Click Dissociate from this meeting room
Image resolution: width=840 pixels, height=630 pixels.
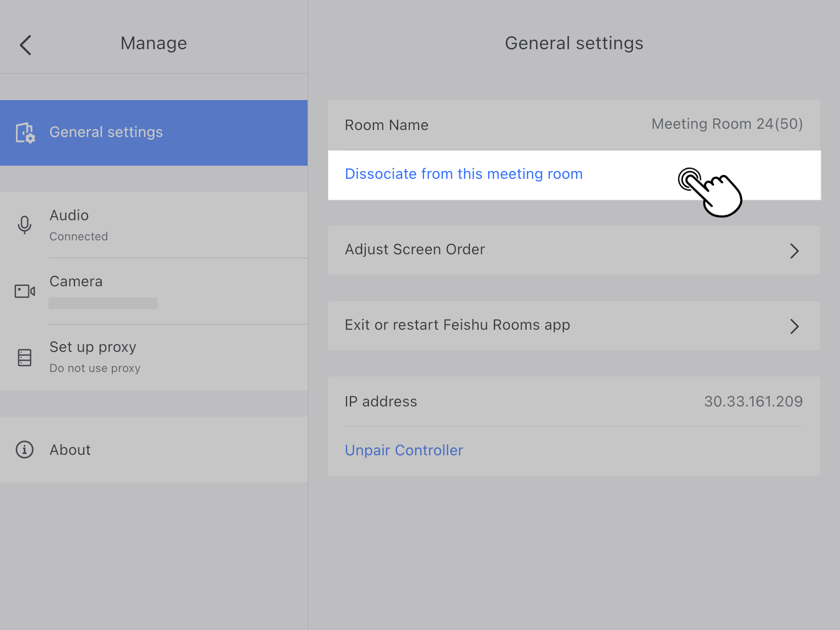pyautogui.click(x=463, y=174)
